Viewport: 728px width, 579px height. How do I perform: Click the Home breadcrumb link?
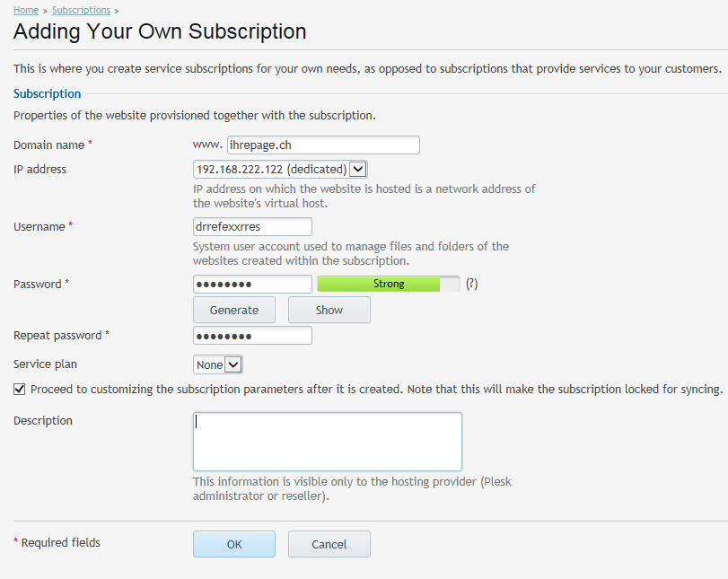click(26, 10)
